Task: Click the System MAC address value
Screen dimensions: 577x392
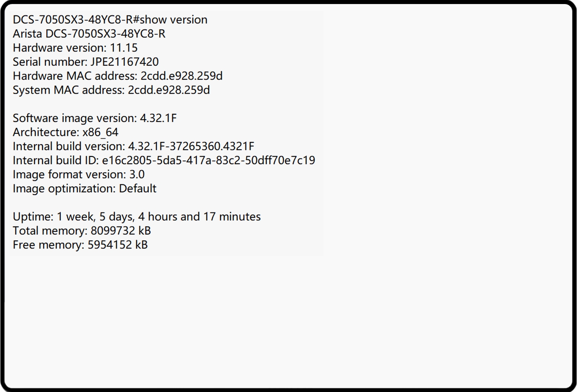Action: (169, 90)
